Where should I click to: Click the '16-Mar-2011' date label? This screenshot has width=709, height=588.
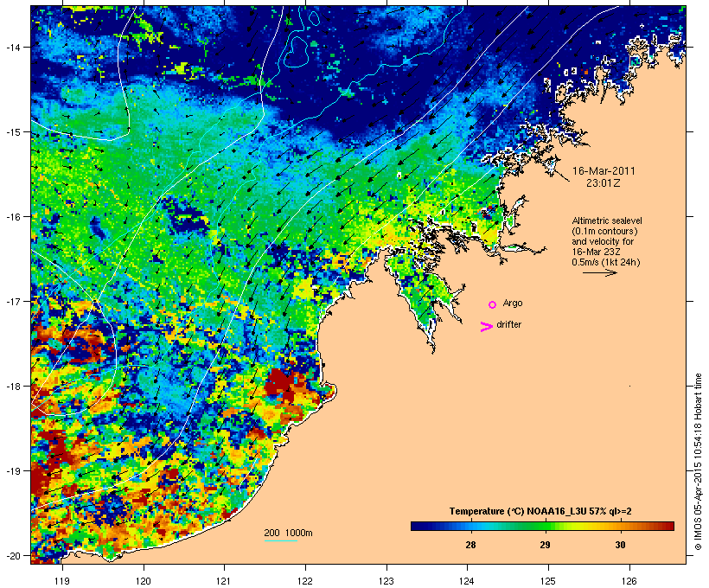(x=604, y=171)
